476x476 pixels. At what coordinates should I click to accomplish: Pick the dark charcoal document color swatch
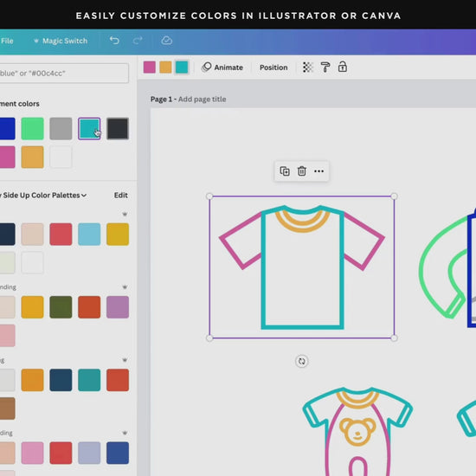118,129
